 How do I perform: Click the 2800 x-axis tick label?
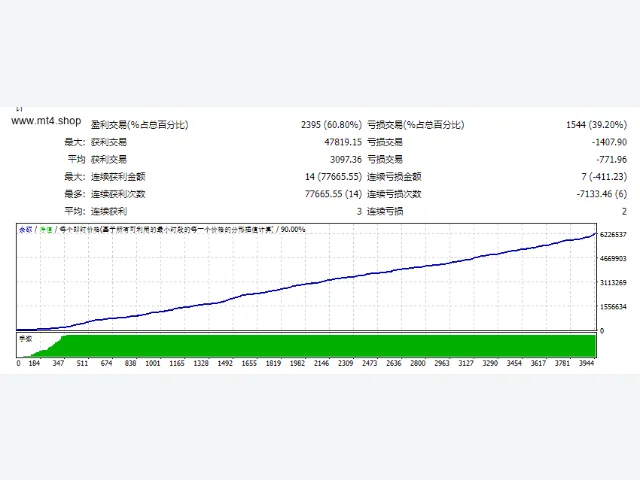[x=418, y=363]
